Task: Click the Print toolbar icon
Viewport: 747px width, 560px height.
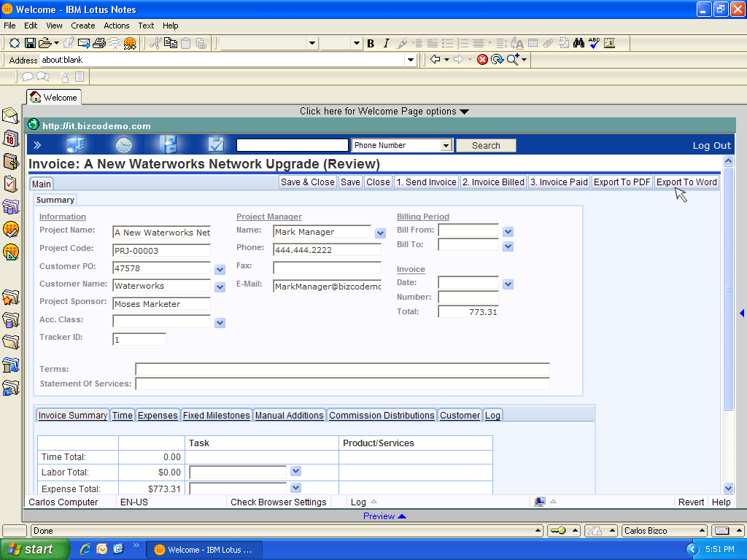Action: (x=99, y=43)
